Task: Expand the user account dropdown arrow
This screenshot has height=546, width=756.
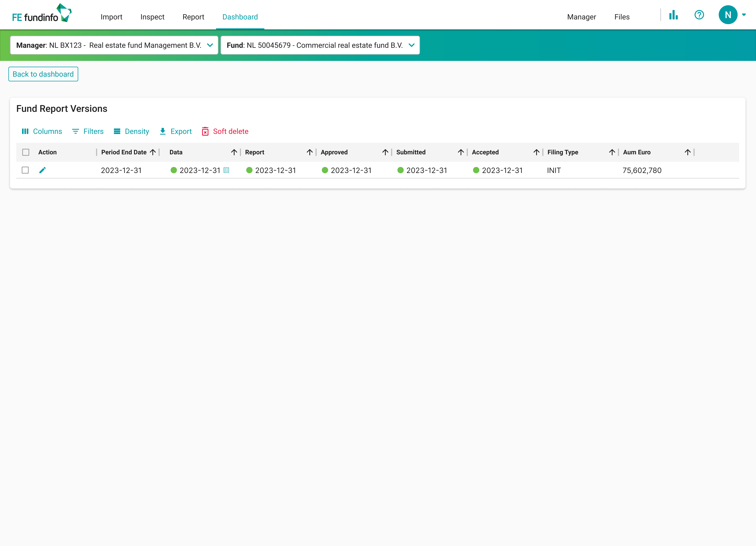Action: [744, 15]
